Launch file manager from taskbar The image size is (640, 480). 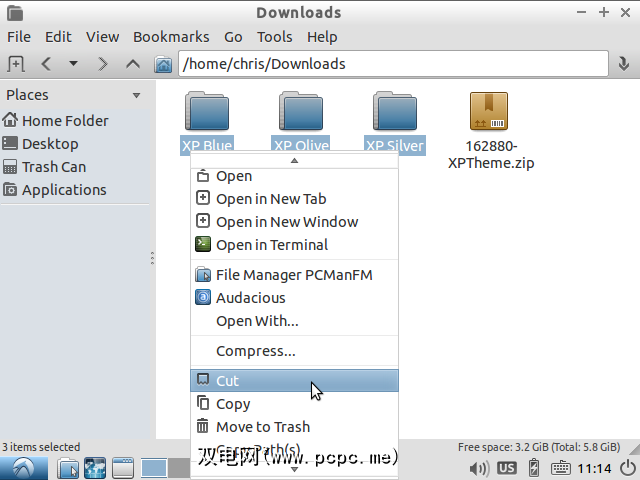pyautogui.click(x=68, y=468)
